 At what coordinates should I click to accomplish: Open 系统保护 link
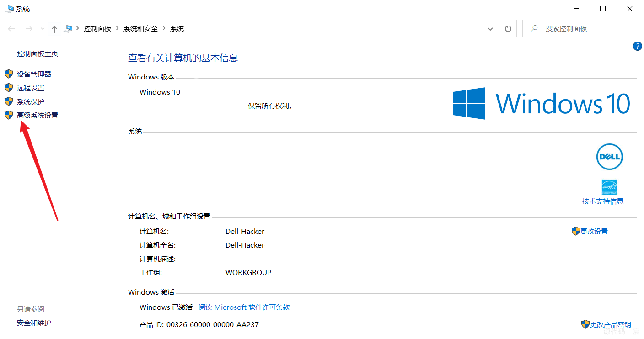tap(31, 101)
